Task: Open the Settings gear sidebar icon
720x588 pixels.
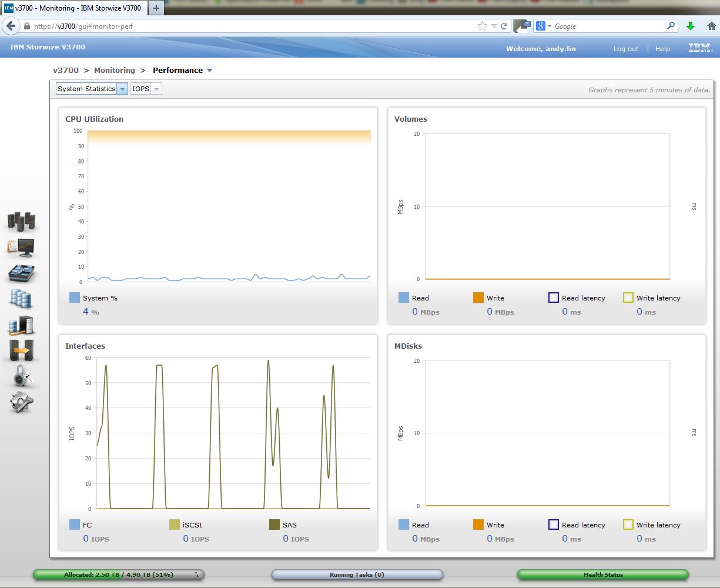Action: tap(21, 402)
